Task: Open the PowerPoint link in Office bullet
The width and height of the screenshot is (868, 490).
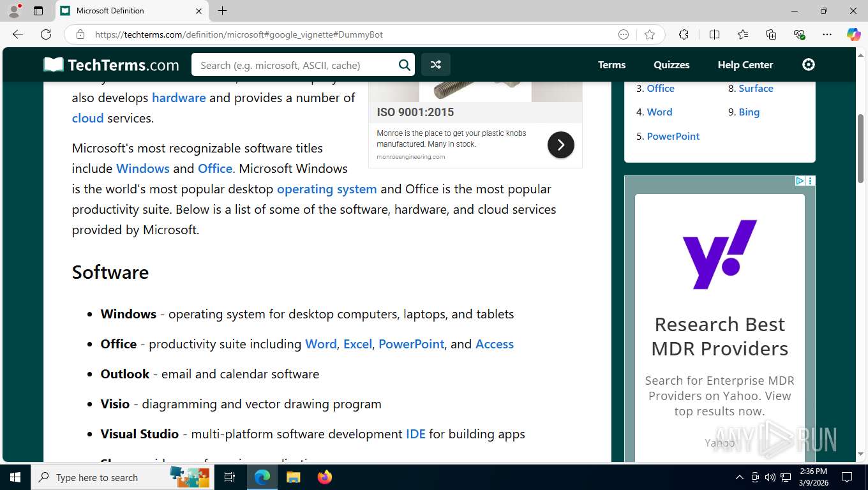Action: pos(411,344)
